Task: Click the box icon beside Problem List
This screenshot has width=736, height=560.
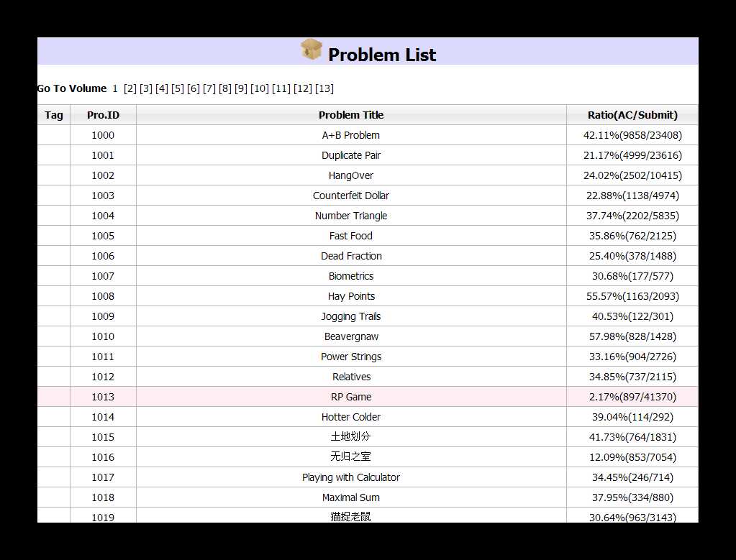Action: [x=312, y=50]
